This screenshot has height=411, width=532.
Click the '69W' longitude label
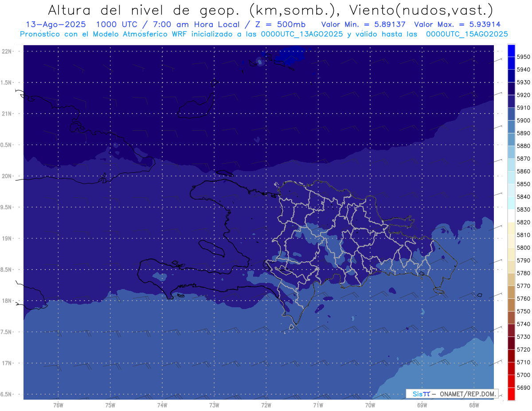click(422, 405)
